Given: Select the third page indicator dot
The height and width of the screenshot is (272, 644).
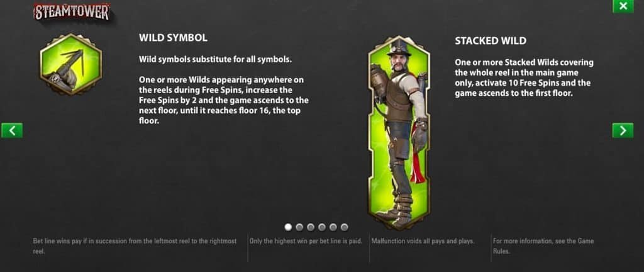Looking at the screenshot, I should (x=311, y=227).
